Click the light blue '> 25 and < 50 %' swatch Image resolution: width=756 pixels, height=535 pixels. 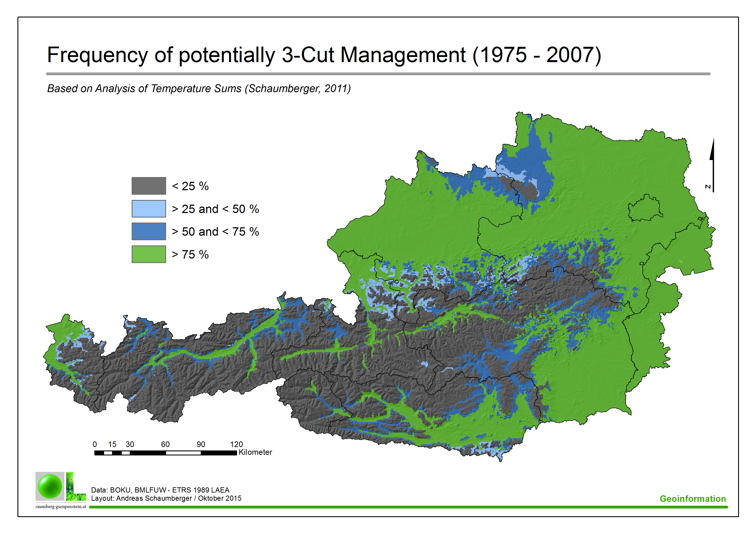[x=149, y=209]
